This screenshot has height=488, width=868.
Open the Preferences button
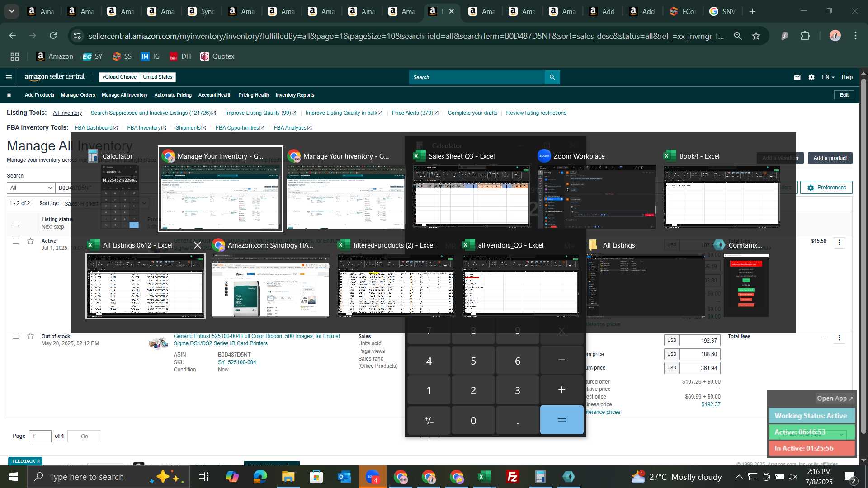(826, 188)
